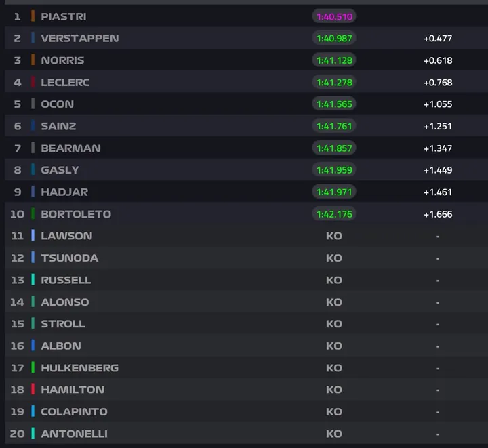Viewport: 488px width, 448px height.
Task: Click the +0.477 gap for Verstappen
Action: click(438, 38)
